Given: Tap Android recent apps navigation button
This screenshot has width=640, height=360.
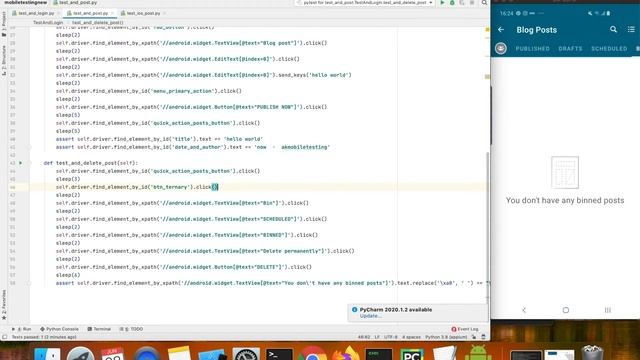Looking at the screenshot, I should point(608,310).
